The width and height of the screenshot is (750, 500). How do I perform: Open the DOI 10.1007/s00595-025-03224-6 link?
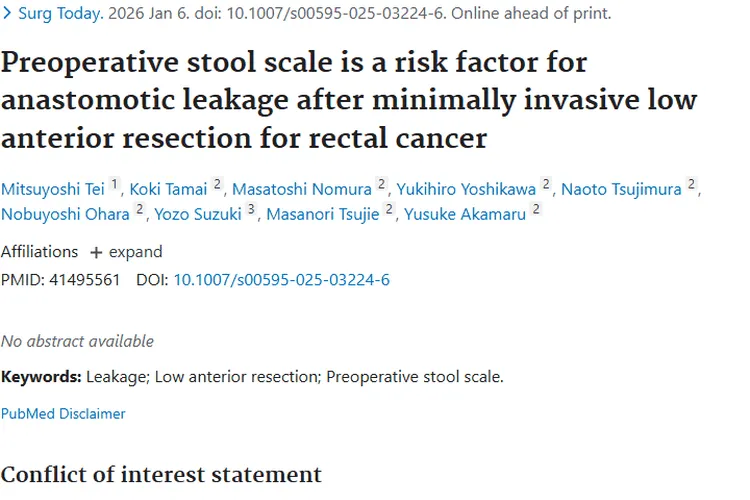coord(281,280)
